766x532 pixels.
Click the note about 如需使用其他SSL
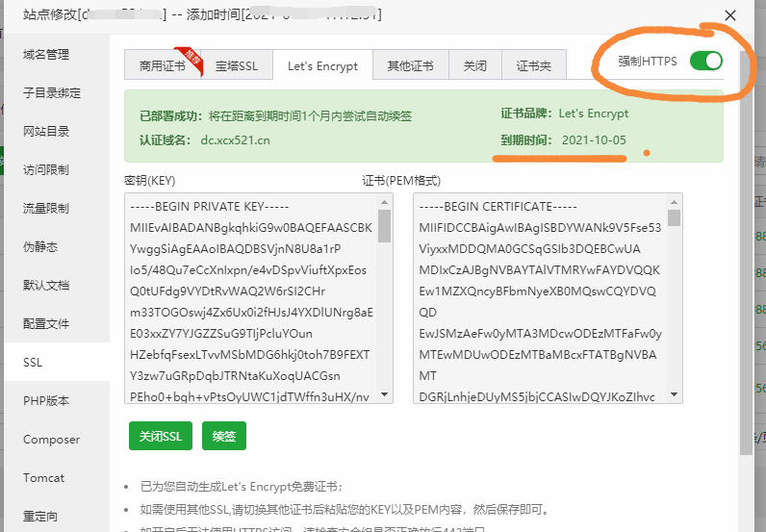tap(345, 510)
